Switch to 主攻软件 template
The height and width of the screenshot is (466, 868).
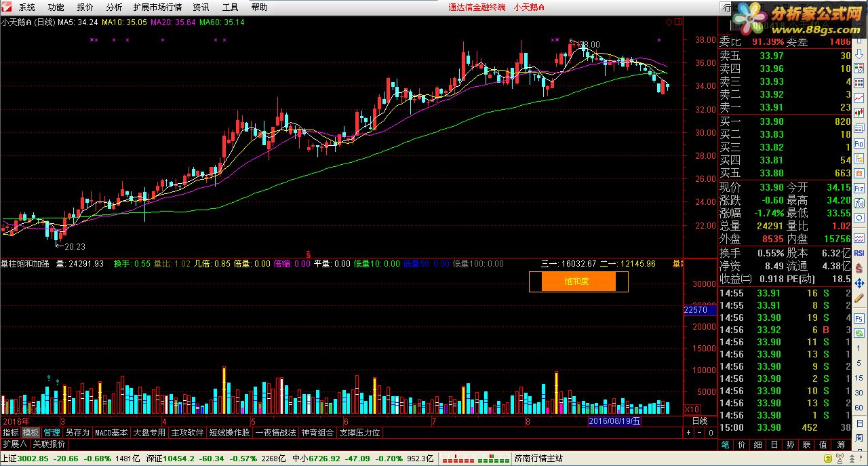pos(187,432)
